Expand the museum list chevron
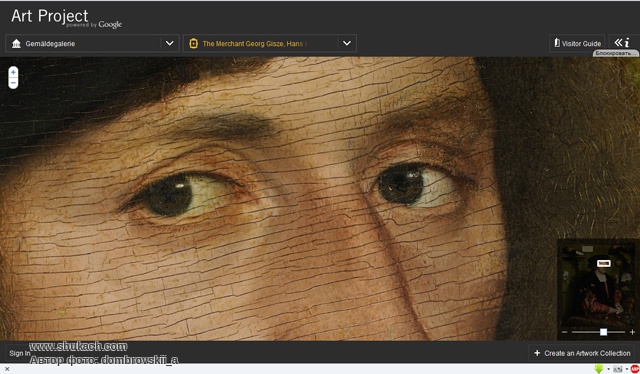This screenshot has height=374, width=640. [169, 43]
